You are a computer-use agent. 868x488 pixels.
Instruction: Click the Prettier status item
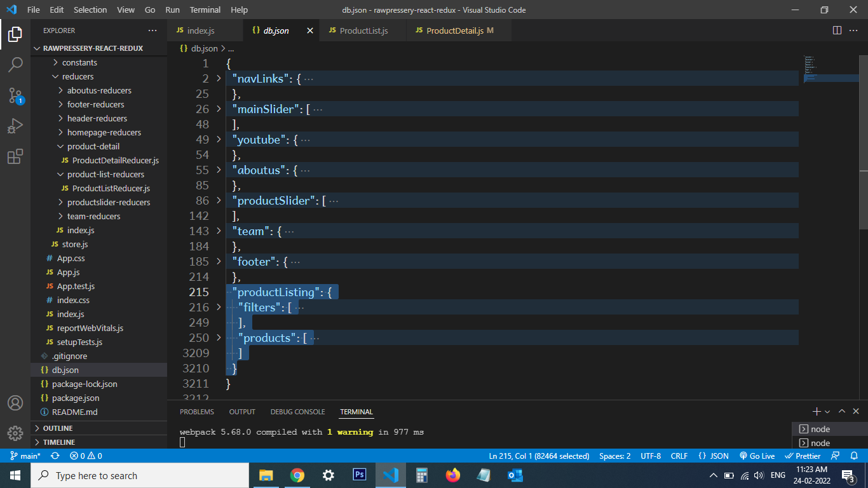[803, 456]
